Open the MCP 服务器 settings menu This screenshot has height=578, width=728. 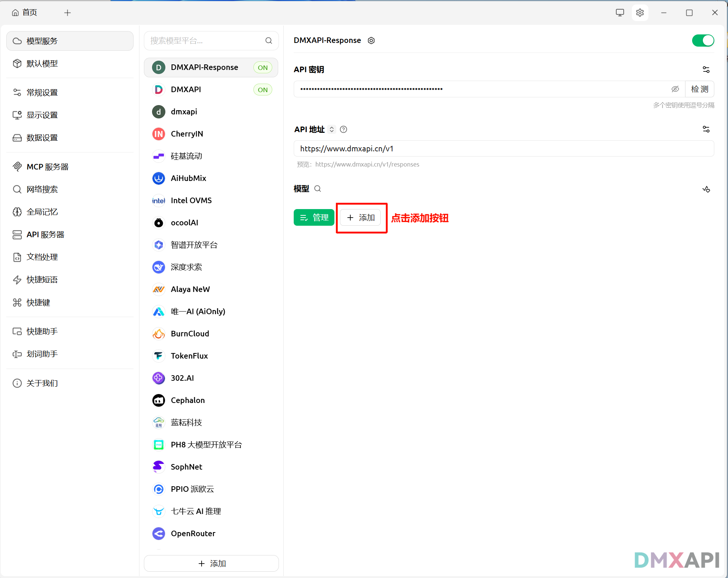pos(47,167)
